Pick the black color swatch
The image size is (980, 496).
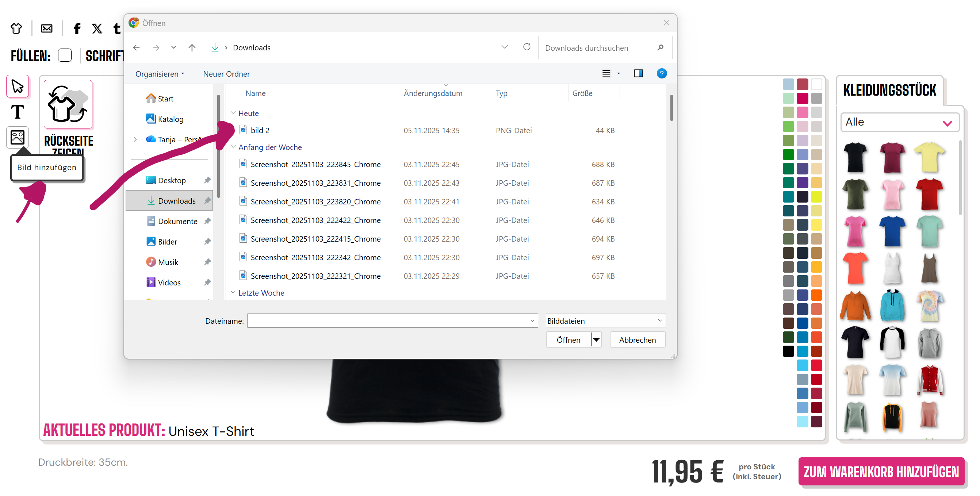788,351
